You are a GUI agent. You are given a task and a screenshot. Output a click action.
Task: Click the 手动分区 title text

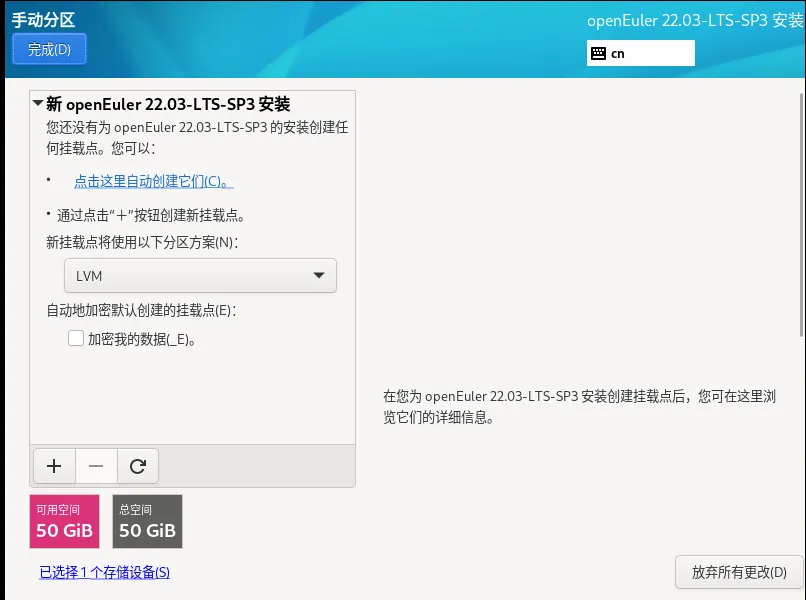point(44,20)
